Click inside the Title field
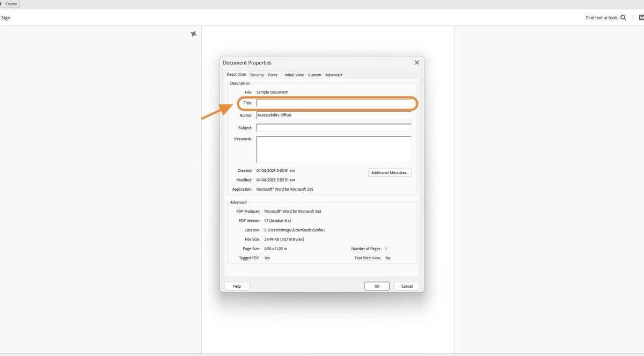Viewport: 644px width, 356px height. coord(333,103)
